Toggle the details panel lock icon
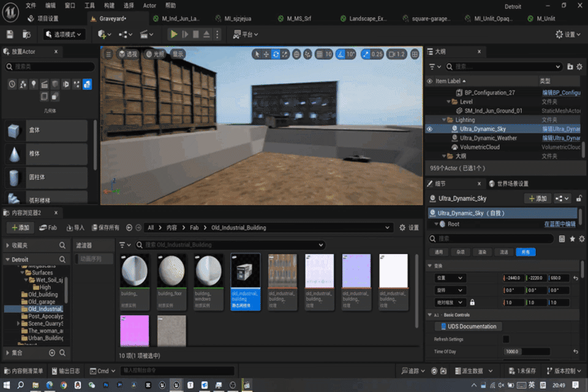 tap(579, 198)
